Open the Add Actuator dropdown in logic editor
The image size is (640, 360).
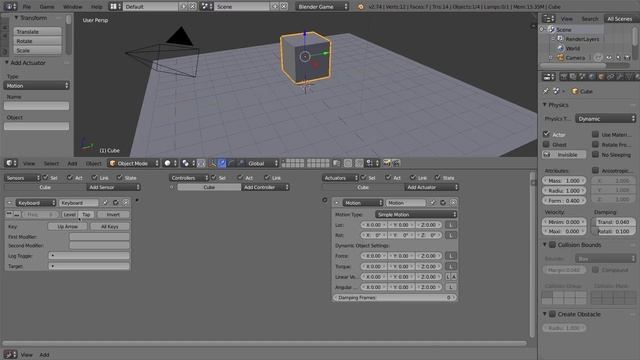pos(432,187)
